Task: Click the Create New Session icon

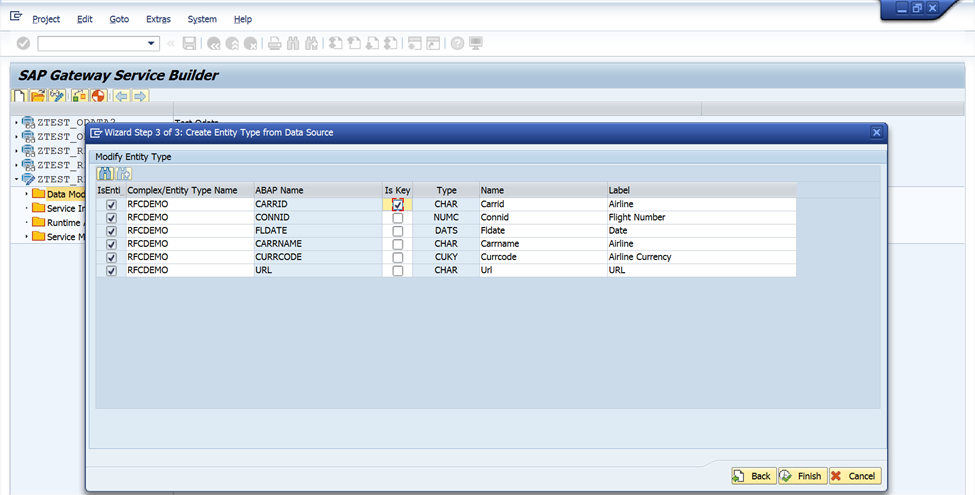Action: click(x=415, y=44)
